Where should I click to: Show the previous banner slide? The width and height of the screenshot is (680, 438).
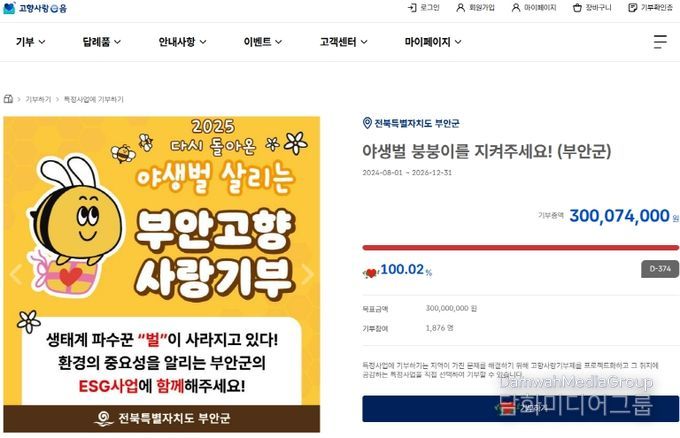(x=16, y=274)
